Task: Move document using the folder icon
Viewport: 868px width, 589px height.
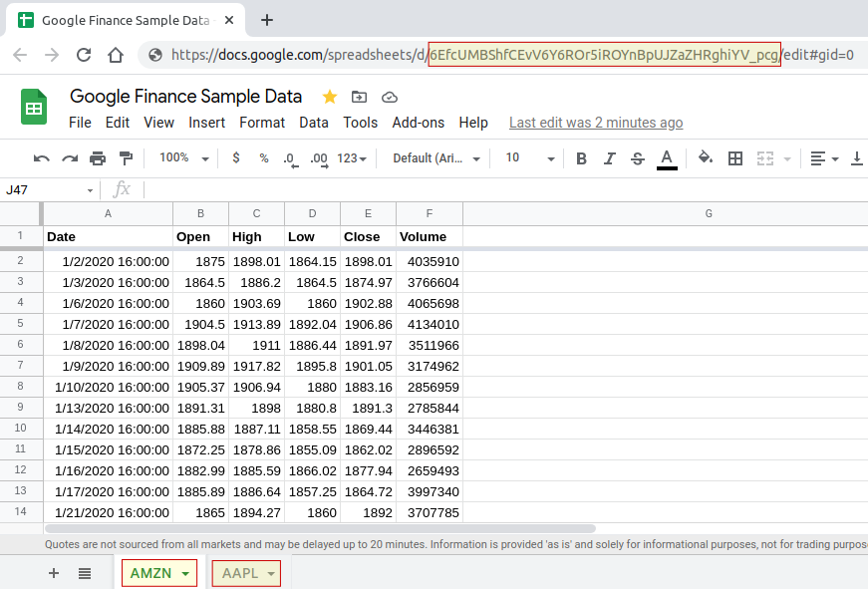Action: pyautogui.click(x=359, y=97)
